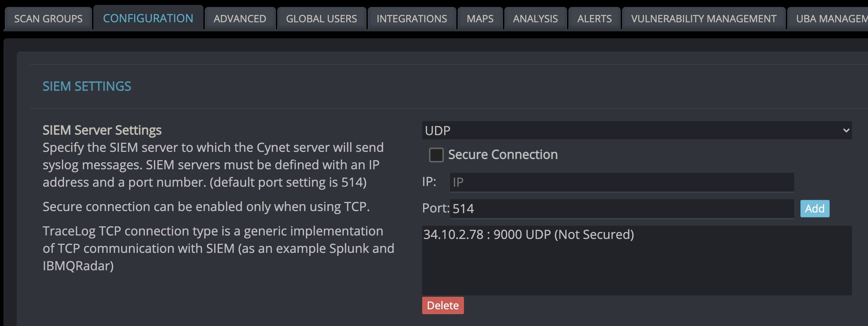Click the Port field showing 514
This screenshot has height=326, width=868.
[622, 208]
